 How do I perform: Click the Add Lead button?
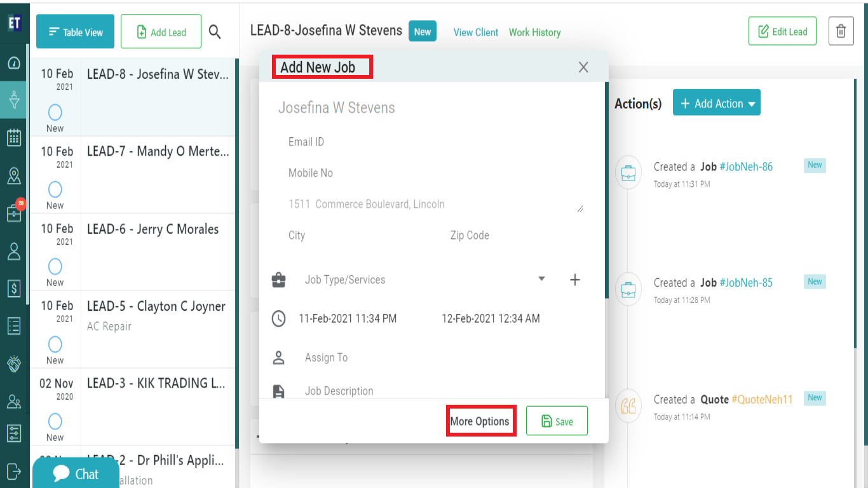click(x=161, y=32)
